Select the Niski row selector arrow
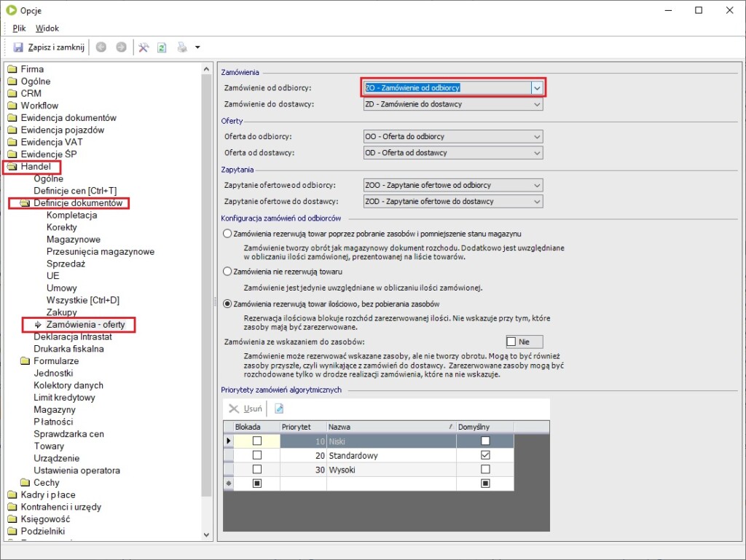 pos(228,441)
